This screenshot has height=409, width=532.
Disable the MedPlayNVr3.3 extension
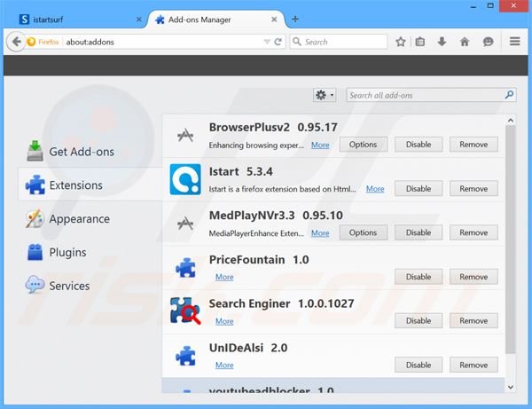419,232
